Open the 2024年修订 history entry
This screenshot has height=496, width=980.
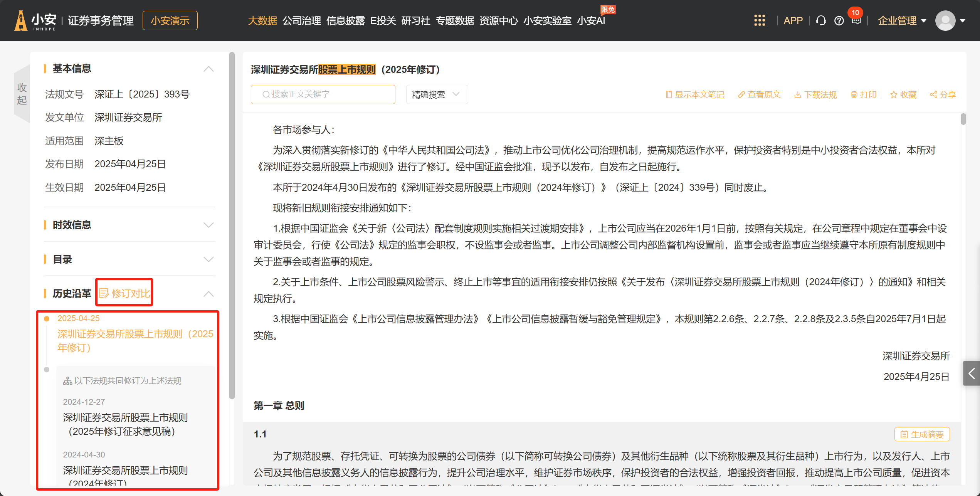[125, 476]
